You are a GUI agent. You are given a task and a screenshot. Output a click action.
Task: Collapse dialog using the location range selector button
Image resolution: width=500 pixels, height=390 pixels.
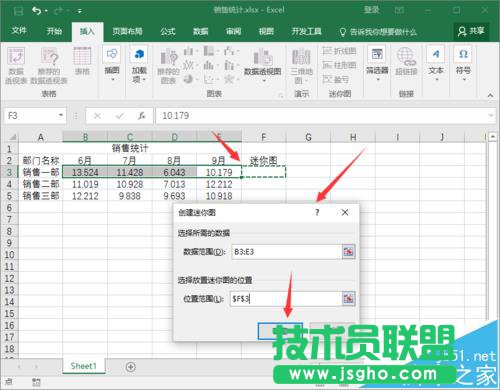pos(349,299)
